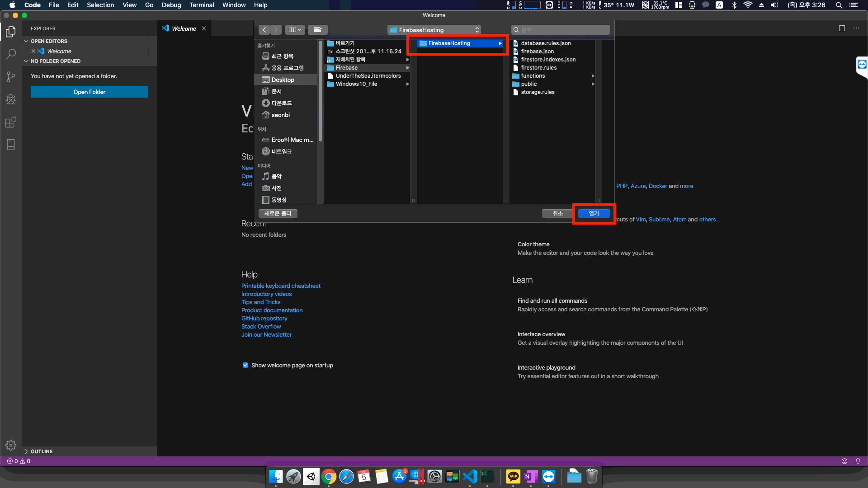This screenshot has height=488, width=868.
Task: Open the Terminal menu
Action: (202, 5)
